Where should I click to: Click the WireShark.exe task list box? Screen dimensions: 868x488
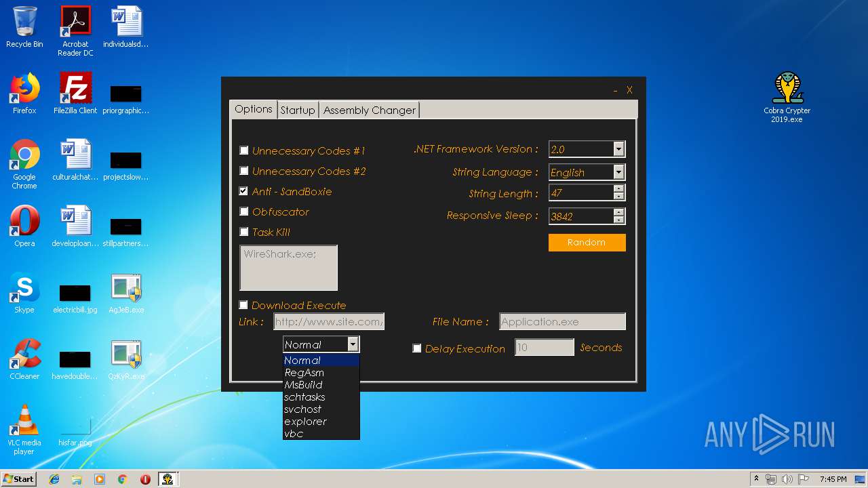point(288,268)
